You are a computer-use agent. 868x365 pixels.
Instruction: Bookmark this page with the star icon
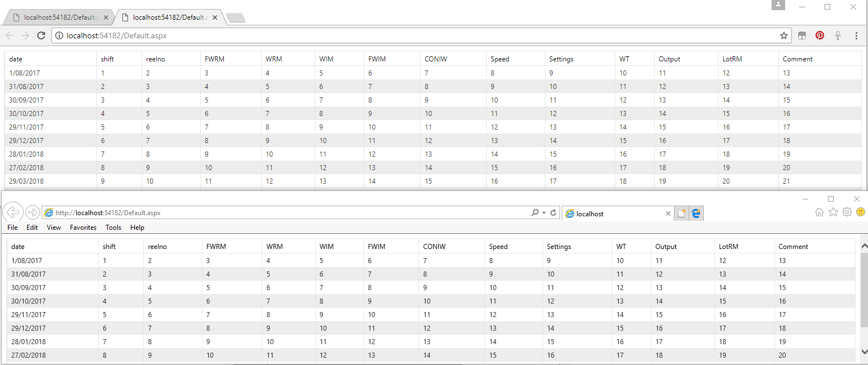pyautogui.click(x=784, y=35)
